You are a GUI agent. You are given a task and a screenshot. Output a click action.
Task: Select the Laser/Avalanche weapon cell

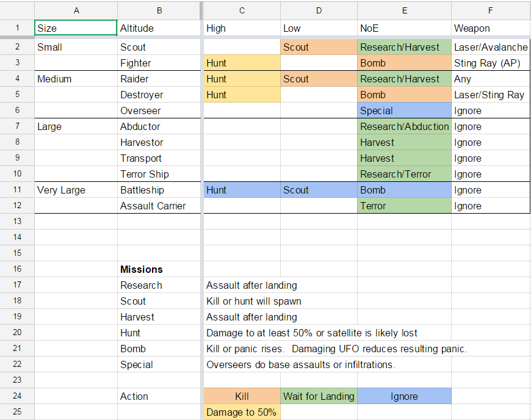click(x=491, y=47)
